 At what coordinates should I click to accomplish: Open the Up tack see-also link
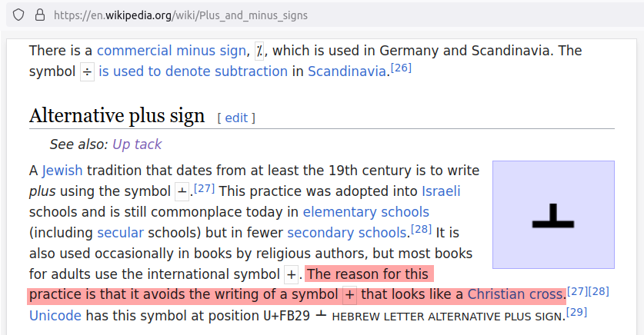click(x=137, y=144)
